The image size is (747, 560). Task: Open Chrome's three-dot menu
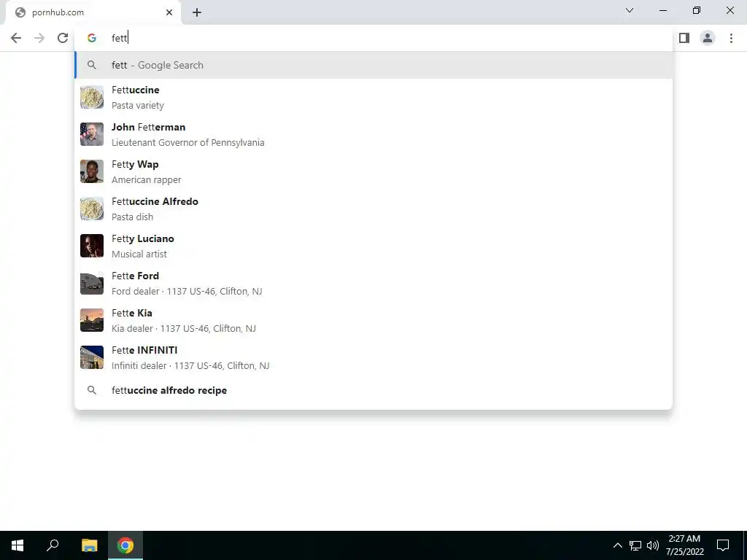731,38
